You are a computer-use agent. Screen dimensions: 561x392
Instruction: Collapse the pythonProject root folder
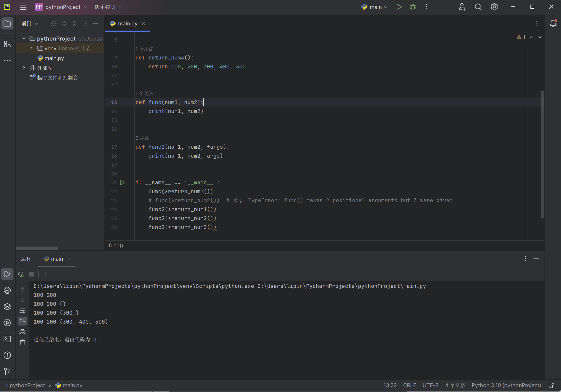24,38
